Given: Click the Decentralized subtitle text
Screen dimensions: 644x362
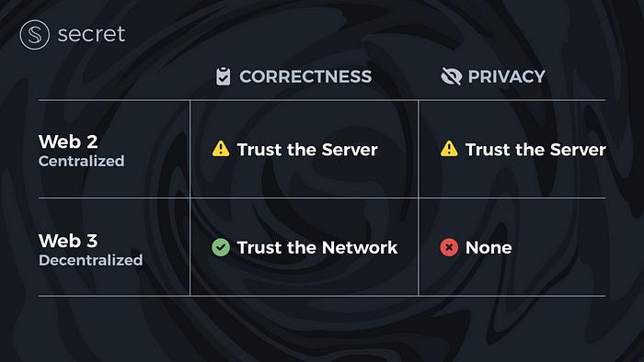Looking at the screenshot, I should pos(91,260).
